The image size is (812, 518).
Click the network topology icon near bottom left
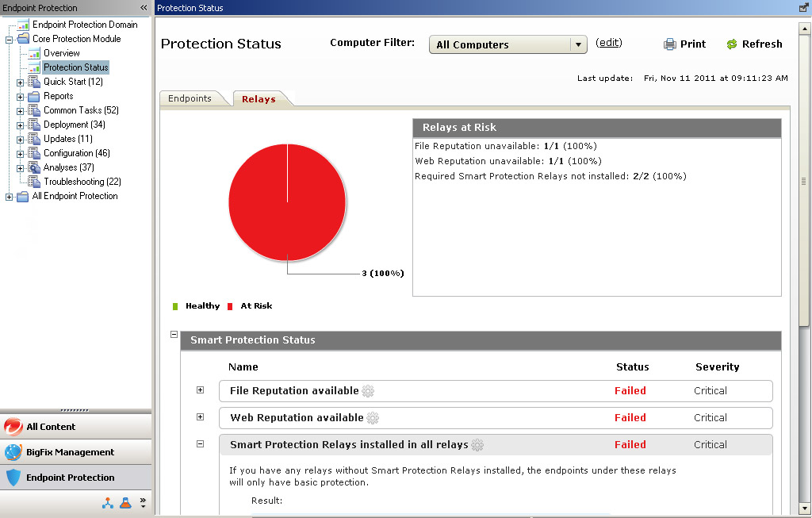coord(108,502)
